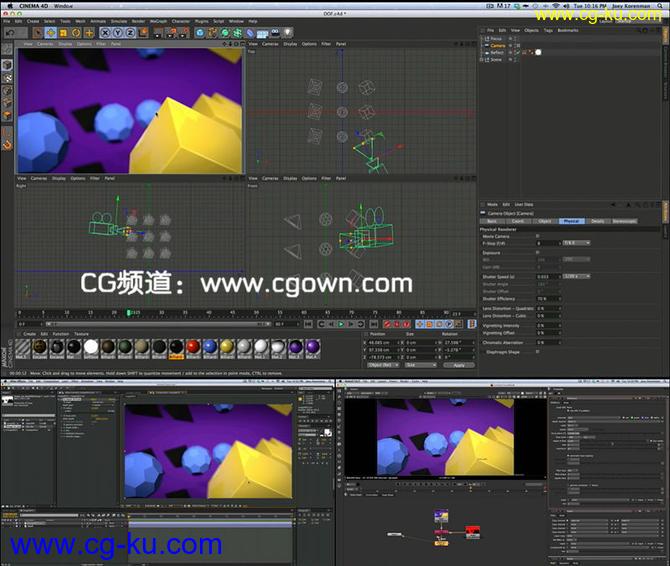Toggle Z axis lock
Screen dimensions: 670x566
130,33
